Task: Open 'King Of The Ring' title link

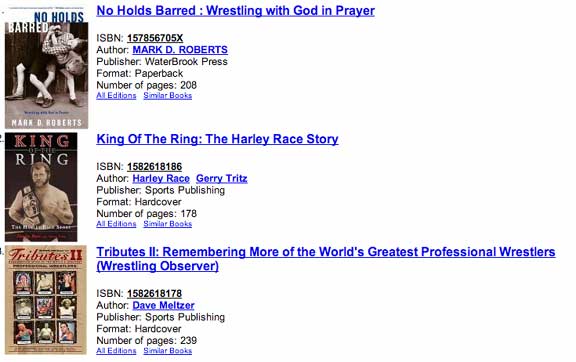Action: (217, 139)
